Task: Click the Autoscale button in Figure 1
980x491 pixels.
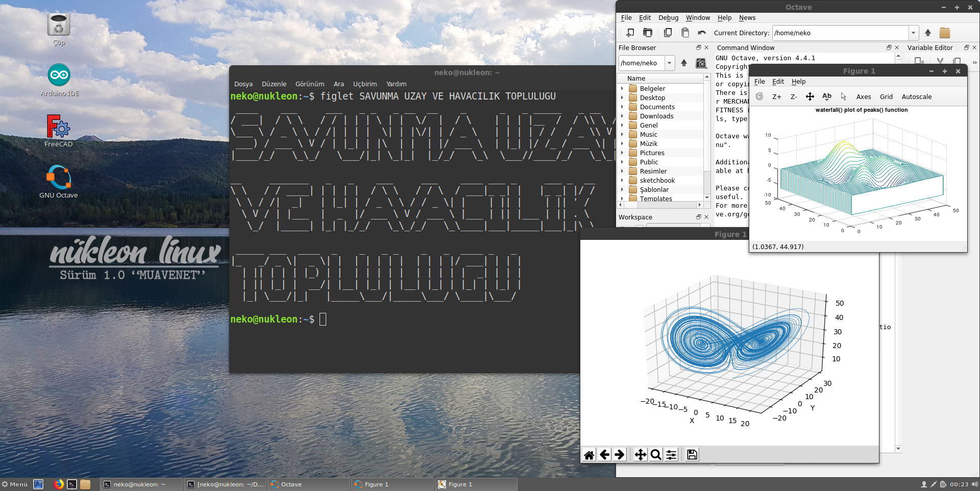Action: (x=916, y=97)
